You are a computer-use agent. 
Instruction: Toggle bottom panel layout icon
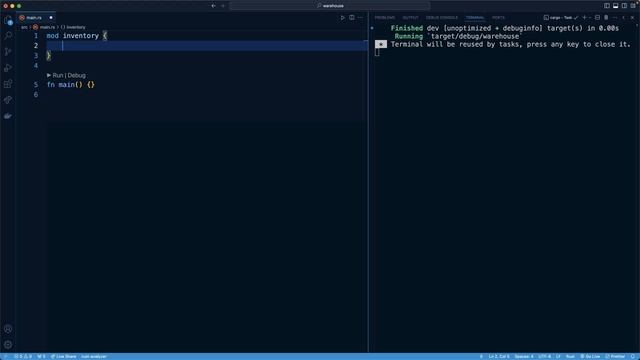616,6
